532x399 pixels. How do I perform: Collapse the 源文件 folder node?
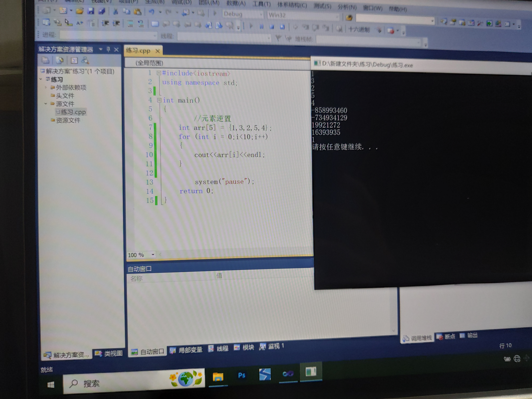click(x=46, y=104)
